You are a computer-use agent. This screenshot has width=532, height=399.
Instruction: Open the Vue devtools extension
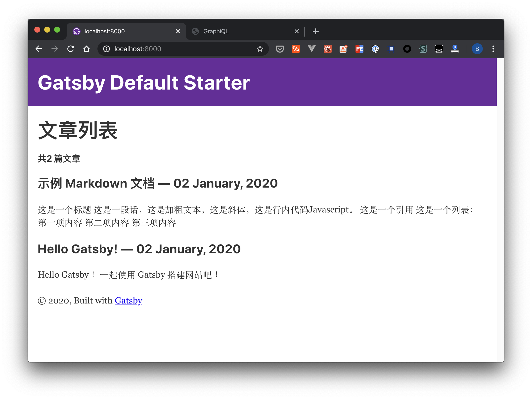(x=312, y=49)
